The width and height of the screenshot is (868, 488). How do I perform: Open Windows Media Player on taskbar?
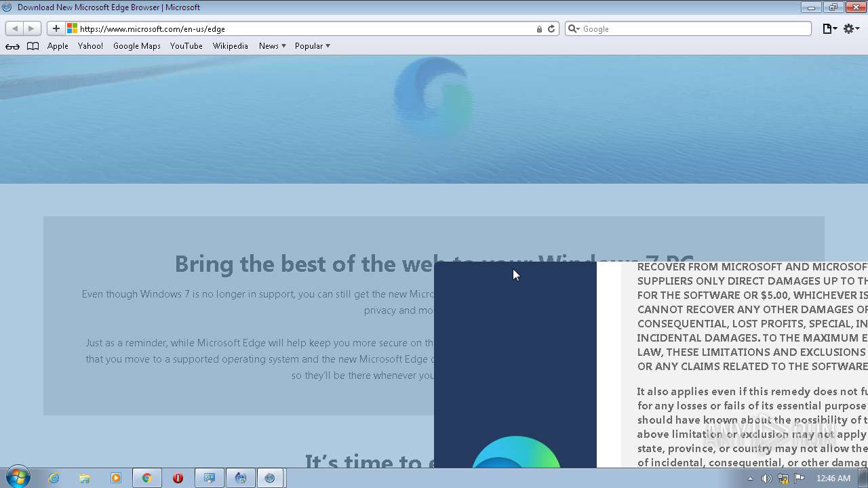tap(116, 478)
